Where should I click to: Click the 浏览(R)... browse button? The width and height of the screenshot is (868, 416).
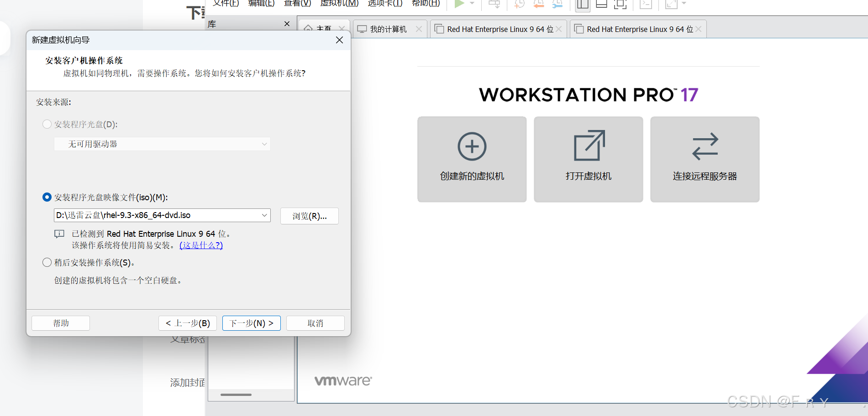(310, 216)
